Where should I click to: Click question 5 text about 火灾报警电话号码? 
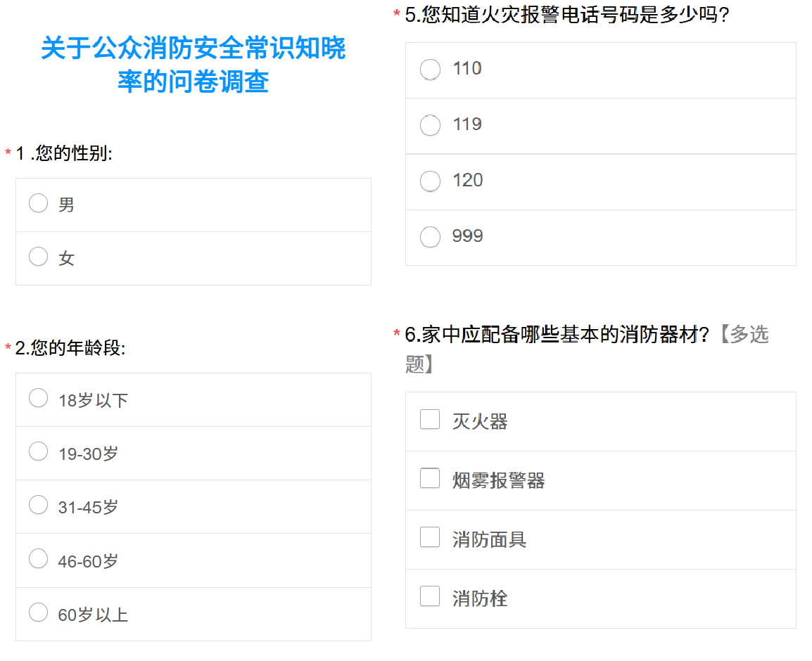click(567, 15)
